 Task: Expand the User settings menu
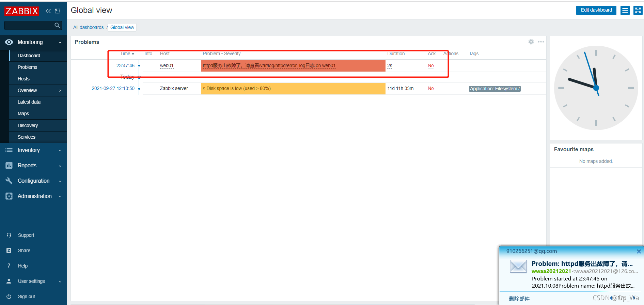tap(60, 281)
